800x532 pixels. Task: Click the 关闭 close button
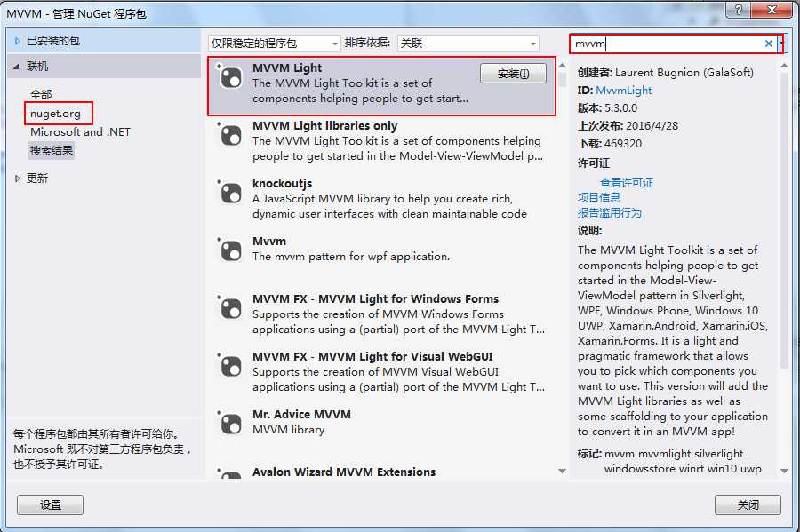[748, 505]
